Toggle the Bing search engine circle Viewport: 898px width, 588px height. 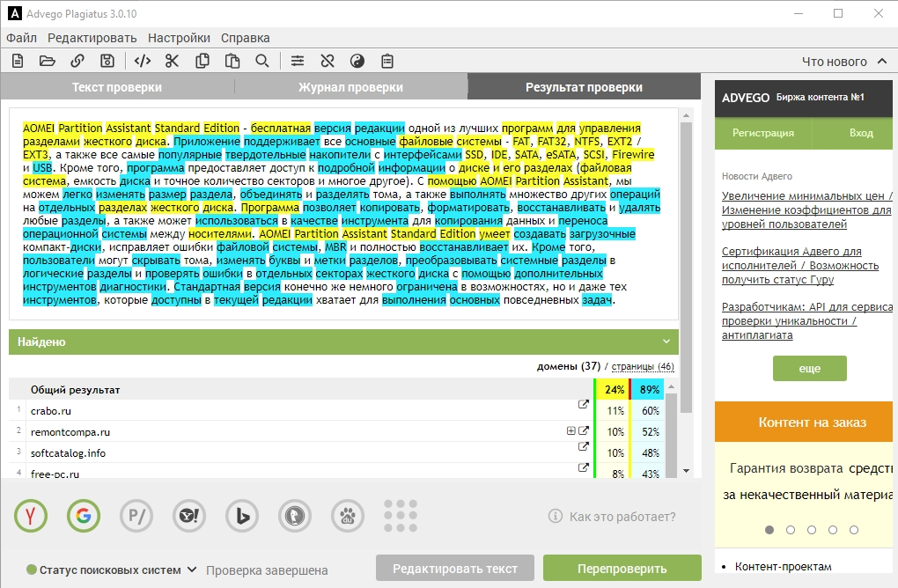click(242, 516)
